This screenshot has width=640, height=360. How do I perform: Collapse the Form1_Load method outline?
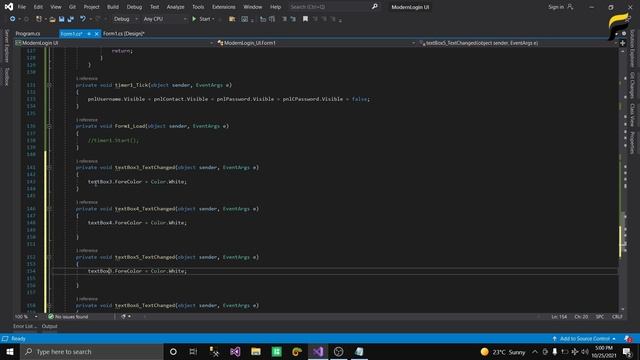coord(49,126)
